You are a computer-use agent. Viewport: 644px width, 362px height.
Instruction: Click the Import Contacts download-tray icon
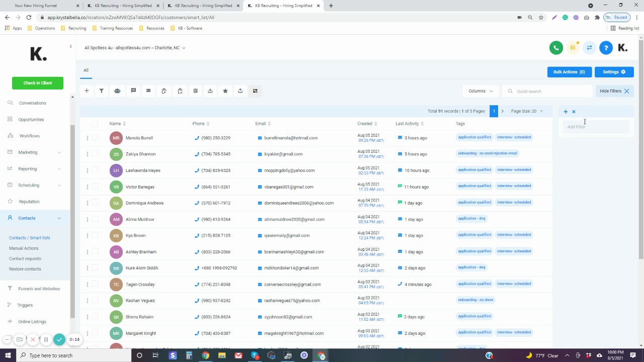tap(210, 91)
